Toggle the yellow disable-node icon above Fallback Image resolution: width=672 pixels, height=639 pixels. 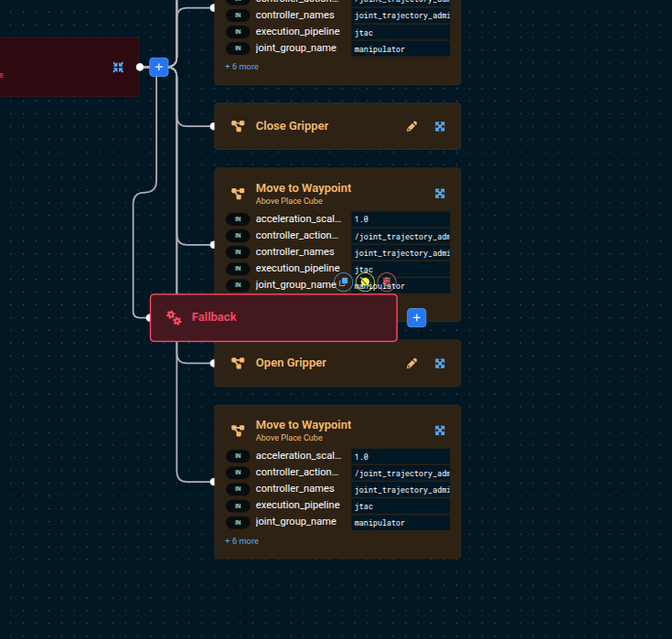365,282
